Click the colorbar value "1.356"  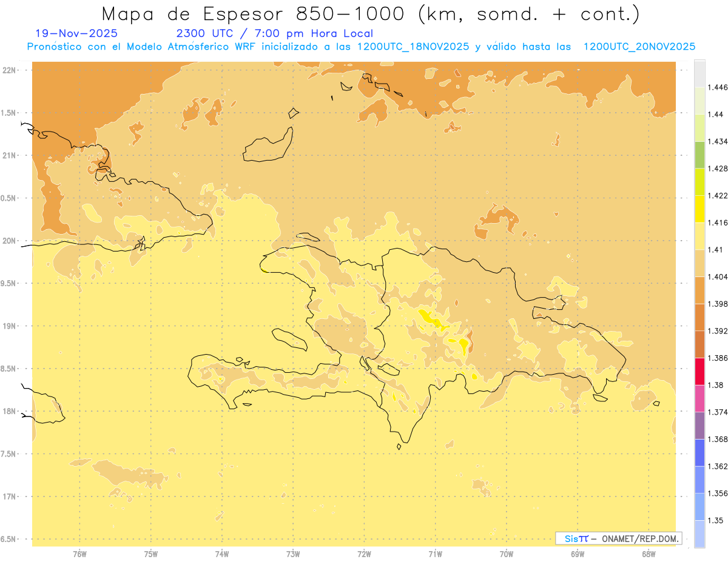coord(718,493)
